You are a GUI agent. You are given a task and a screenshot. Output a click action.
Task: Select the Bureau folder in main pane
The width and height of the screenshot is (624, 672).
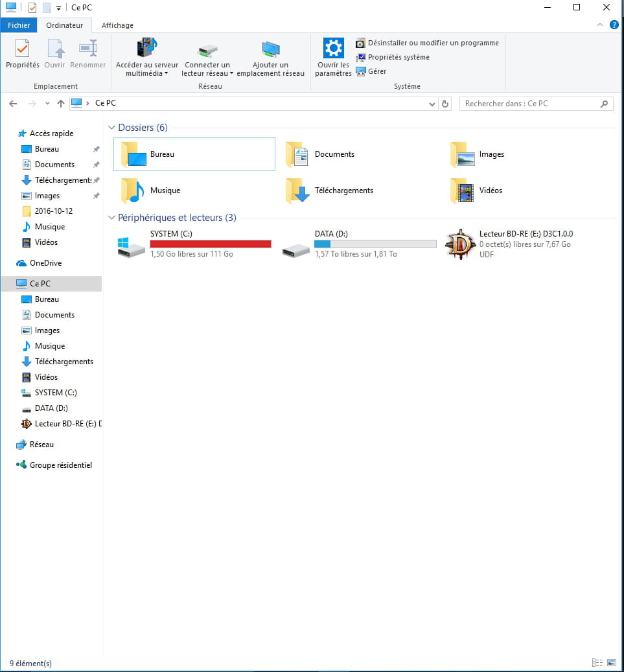coord(194,154)
